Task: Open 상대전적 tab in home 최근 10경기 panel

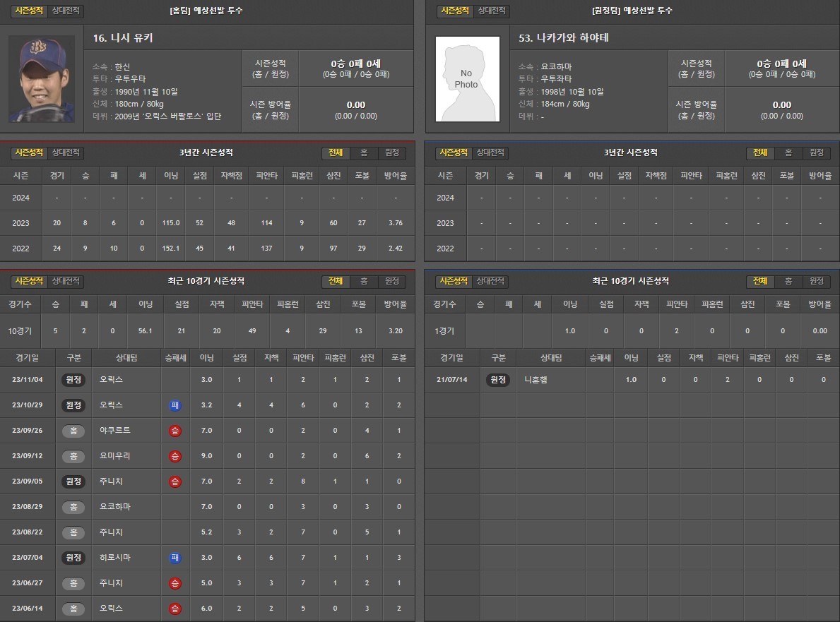Action: tap(66, 281)
